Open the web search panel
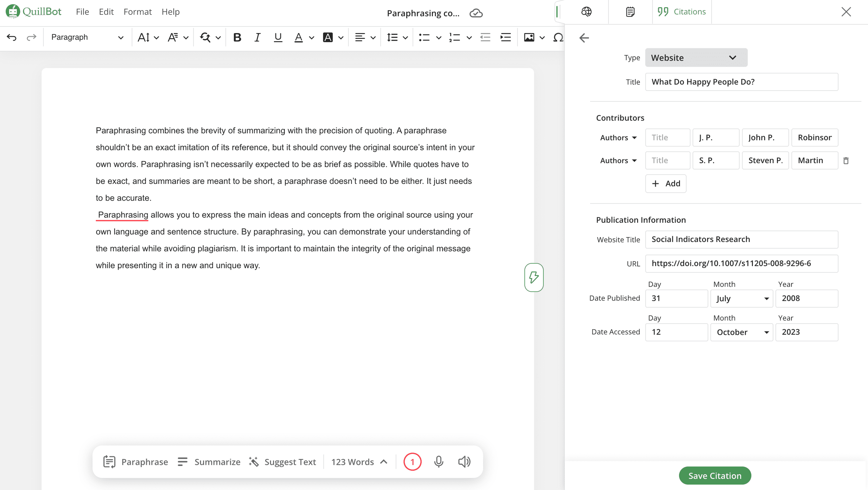The height and width of the screenshot is (490, 868). tap(586, 11)
